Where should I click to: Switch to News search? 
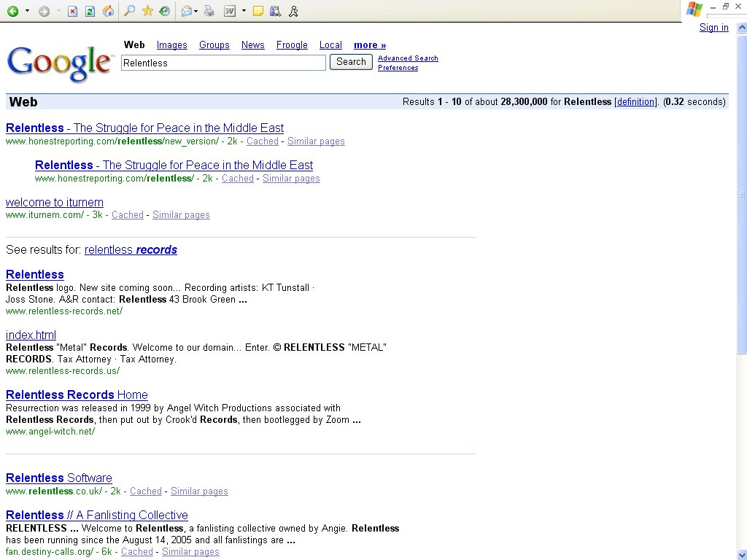253,44
